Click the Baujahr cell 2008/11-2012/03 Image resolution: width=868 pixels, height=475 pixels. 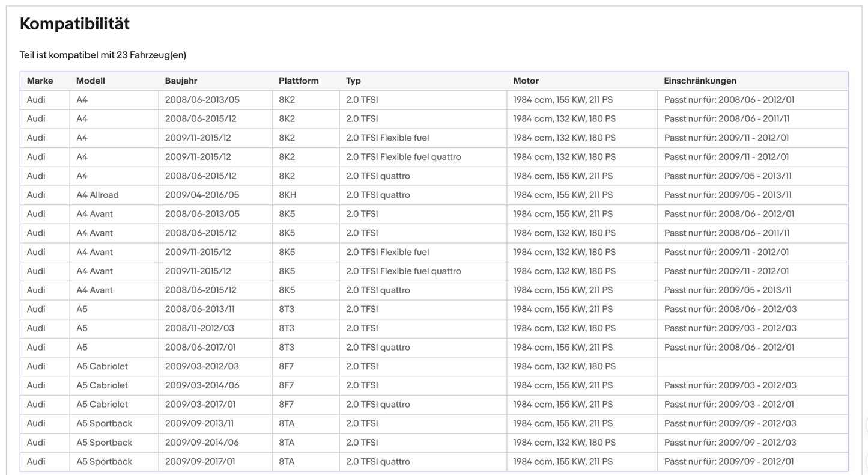click(x=199, y=328)
